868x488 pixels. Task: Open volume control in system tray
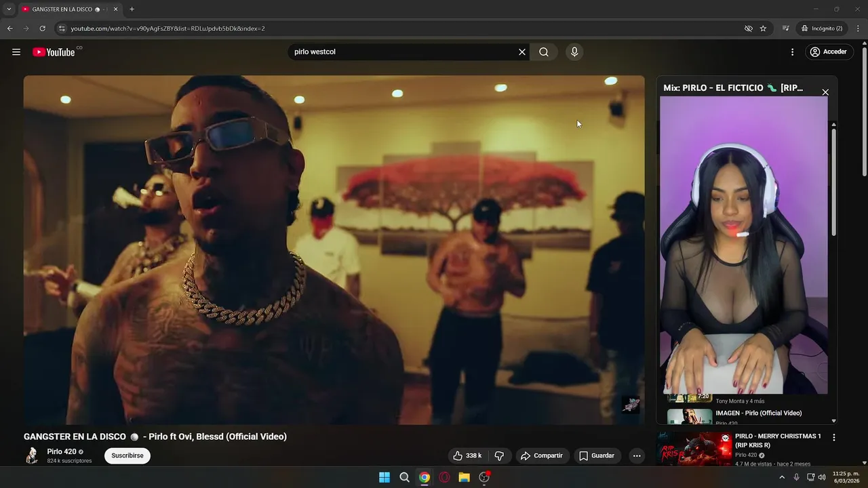tap(822, 477)
